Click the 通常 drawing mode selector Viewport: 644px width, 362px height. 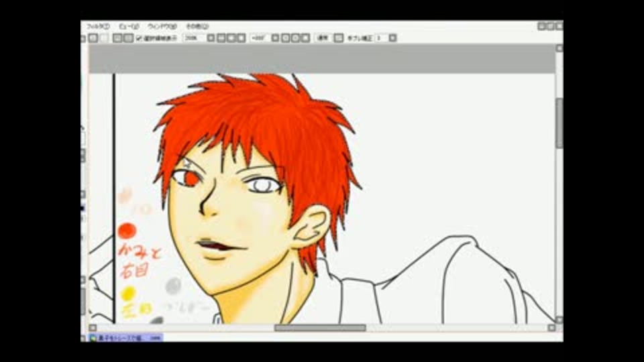pyautogui.click(x=323, y=38)
